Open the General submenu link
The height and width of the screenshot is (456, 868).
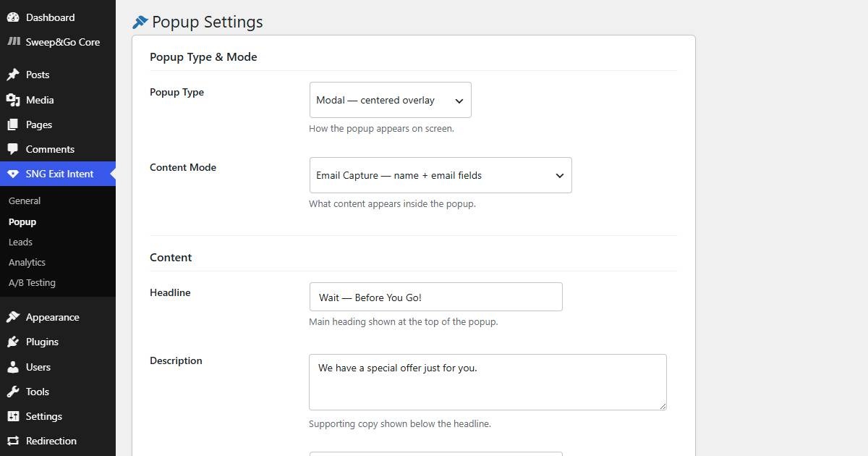pos(25,201)
